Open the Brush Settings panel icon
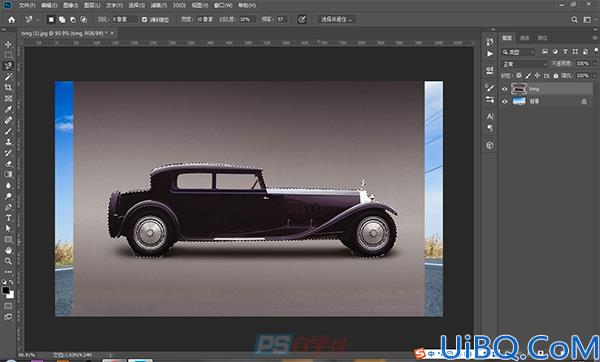The width and height of the screenshot is (600, 362). coord(490,88)
